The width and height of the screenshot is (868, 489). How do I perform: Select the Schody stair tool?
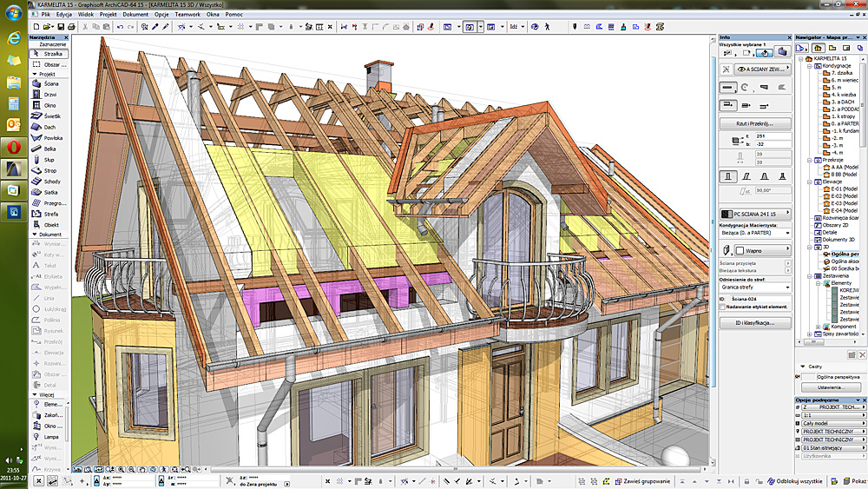pyautogui.click(x=49, y=181)
